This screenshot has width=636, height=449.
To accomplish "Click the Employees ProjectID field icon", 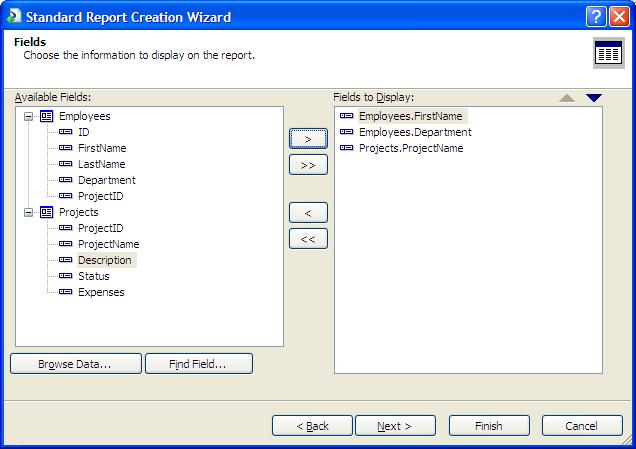I will pyautogui.click(x=66, y=196).
